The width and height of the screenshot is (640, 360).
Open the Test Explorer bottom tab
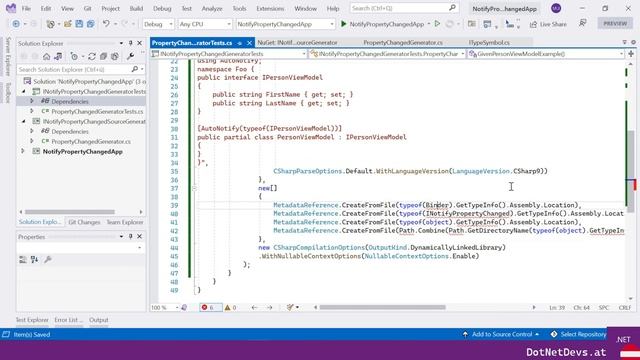[x=32, y=320]
